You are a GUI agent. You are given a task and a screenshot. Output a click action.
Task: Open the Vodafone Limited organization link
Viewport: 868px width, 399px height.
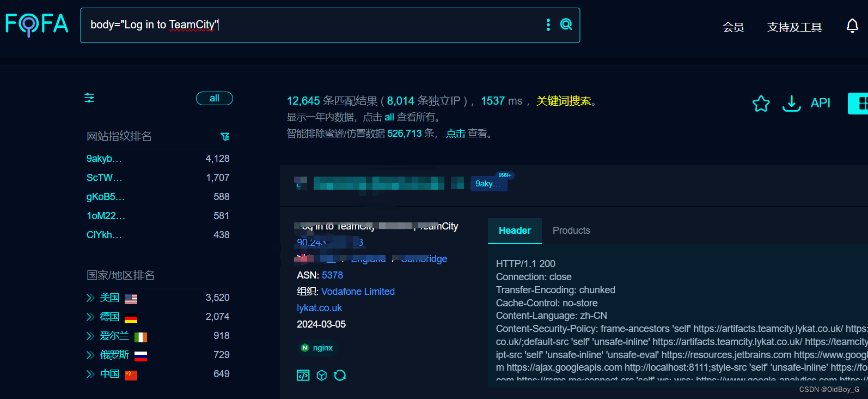click(x=358, y=292)
